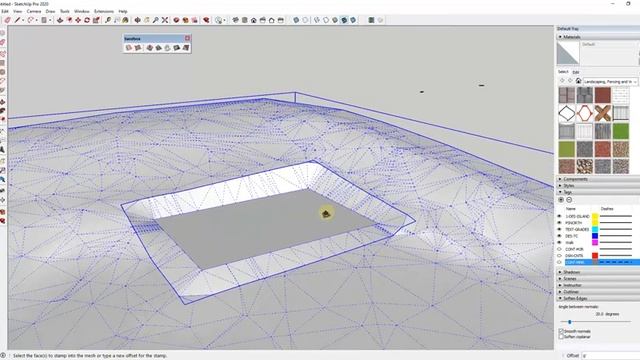
Task: Expand the Styles panel
Action: 560,186
